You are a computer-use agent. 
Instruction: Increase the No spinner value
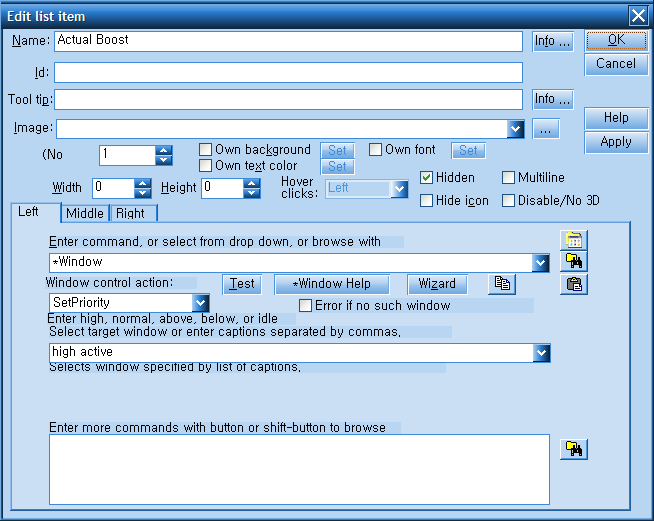tap(164, 151)
